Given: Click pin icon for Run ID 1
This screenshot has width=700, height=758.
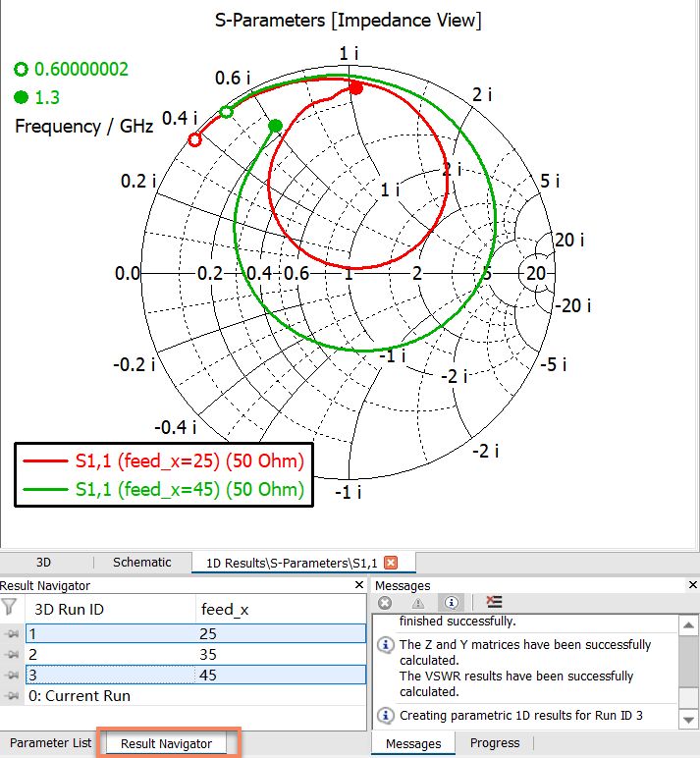Looking at the screenshot, I should pos(13,633).
